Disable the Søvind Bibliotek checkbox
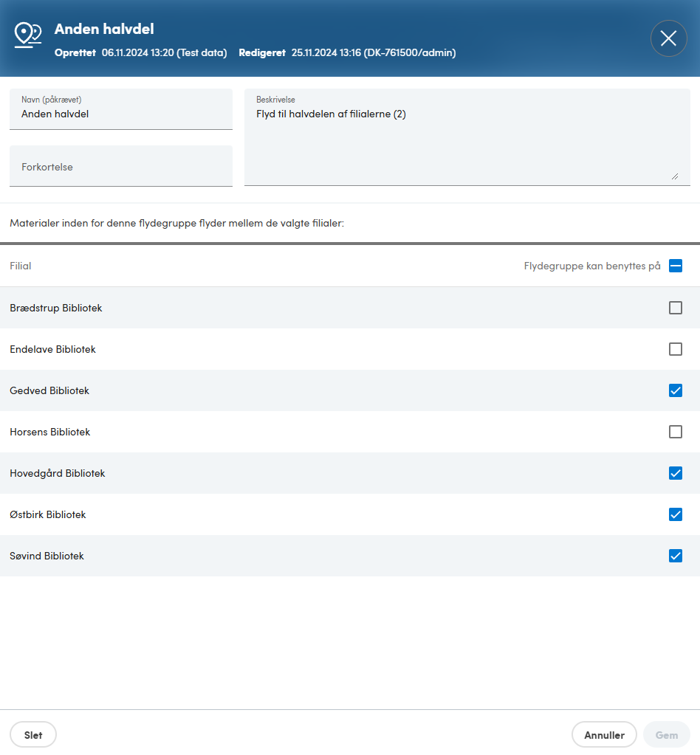Viewport: 700px width, 755px height. (676, 556)
